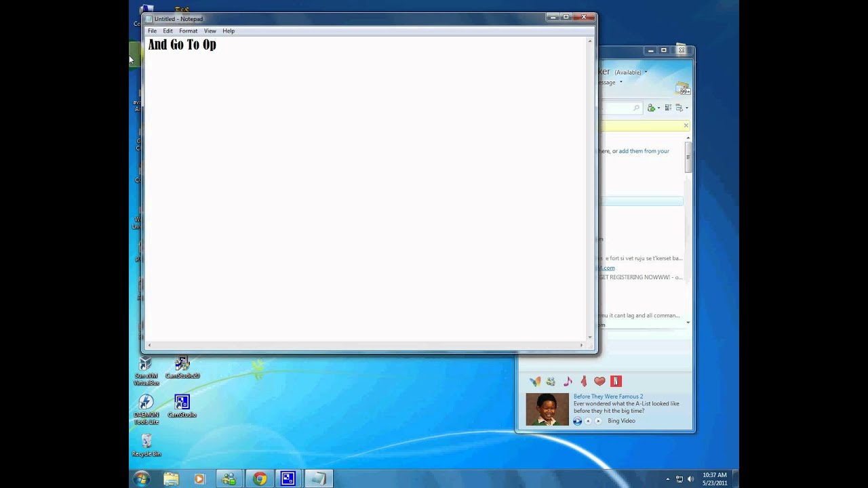Switch to Google Chrome on the taskbar

(260, 479)
